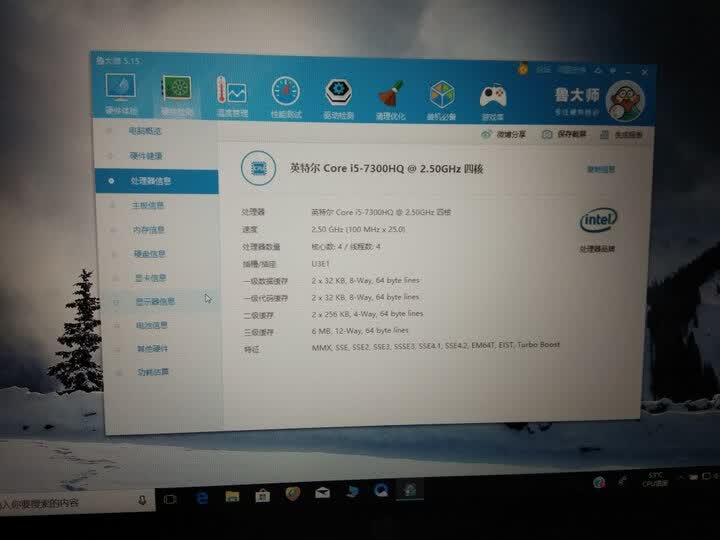Click 生成报表 generate report button
Viewport: 720px width, 540px height.
pyautogui.click(x=621, y=135)
